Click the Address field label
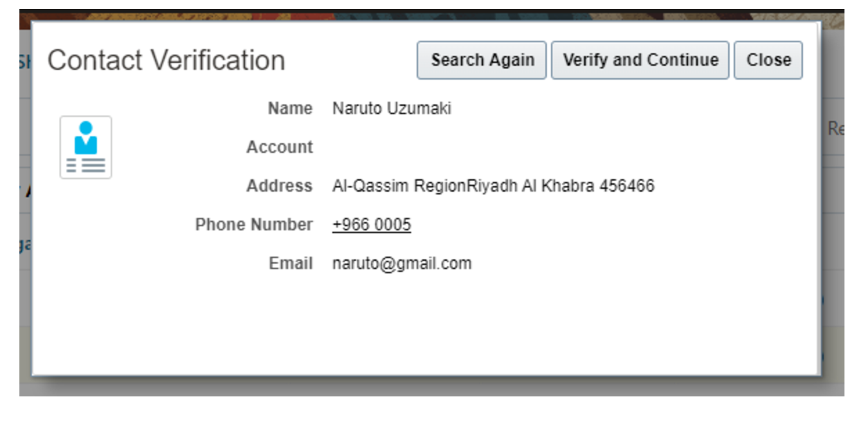 280,186
